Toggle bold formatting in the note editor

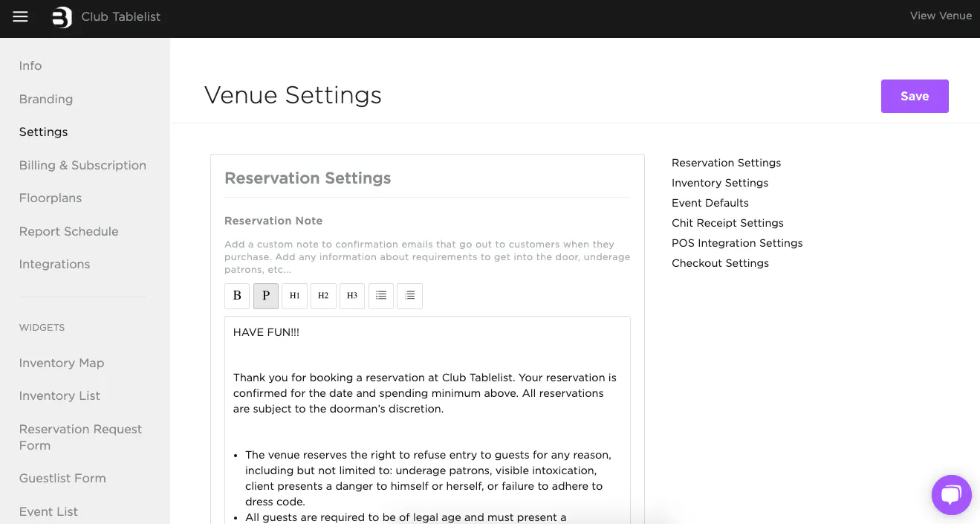tap(237, 296)
